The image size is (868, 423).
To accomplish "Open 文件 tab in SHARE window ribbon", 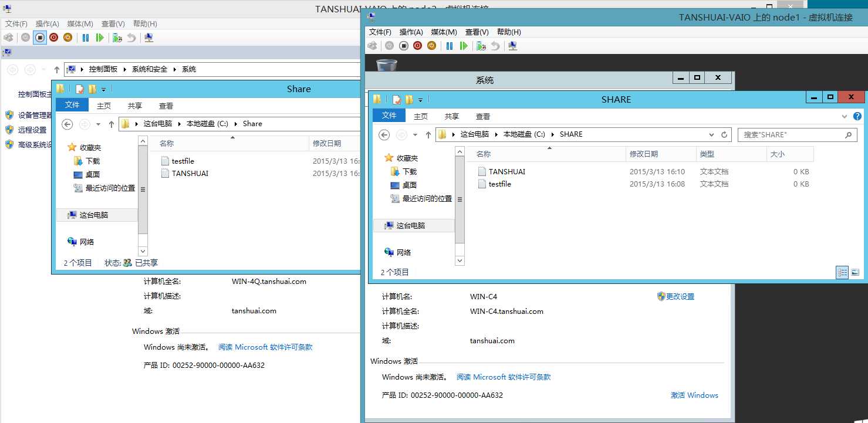I will pyautogui.click(x=389, y=116).
